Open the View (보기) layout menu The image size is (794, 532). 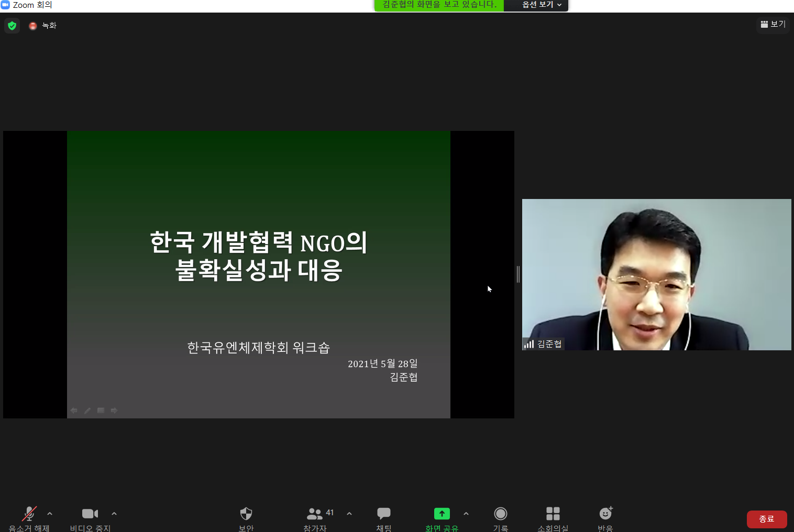(x=773, y=24)
